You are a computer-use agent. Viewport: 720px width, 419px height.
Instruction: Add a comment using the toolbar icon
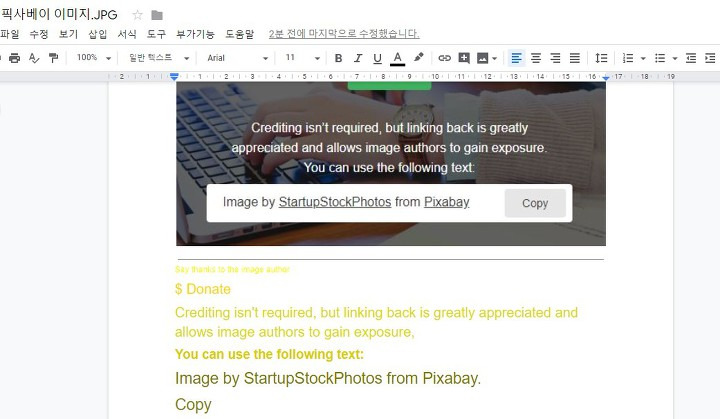tap(464, 58)
